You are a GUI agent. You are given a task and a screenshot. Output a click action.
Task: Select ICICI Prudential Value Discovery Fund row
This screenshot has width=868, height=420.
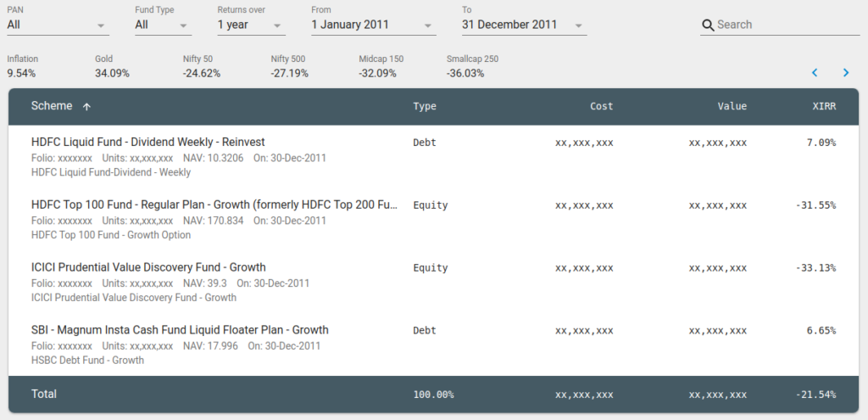[433, 282]
